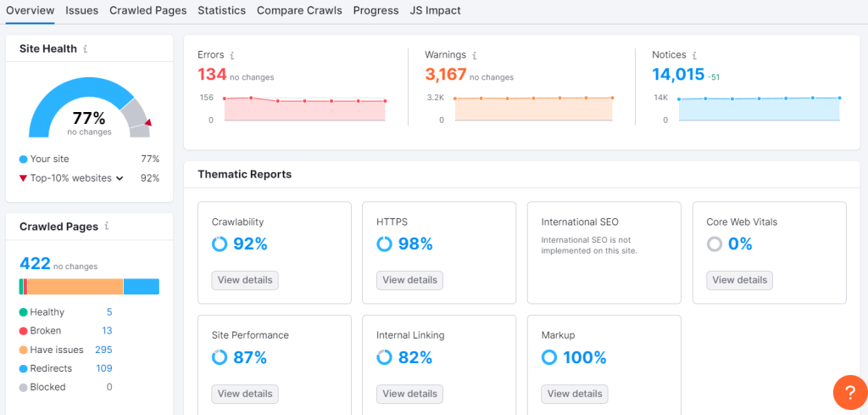This screenshot has width=868, height=415.
Task: Click the Your site 77% value
Action: coord(150,159)
